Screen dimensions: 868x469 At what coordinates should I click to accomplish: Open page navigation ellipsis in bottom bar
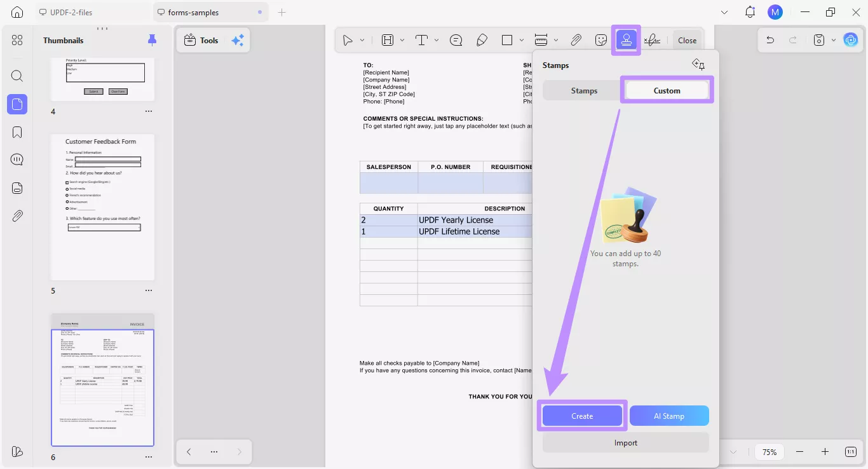(x=214, y=452)
